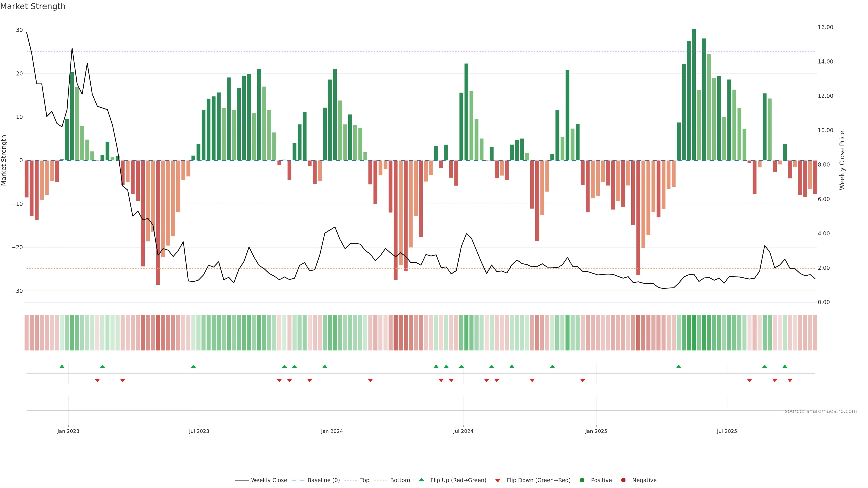Click the leftmost red flip-down triangle marker
Image resolution: width=868 pixels, height=488 pixels.
point(97,380)
